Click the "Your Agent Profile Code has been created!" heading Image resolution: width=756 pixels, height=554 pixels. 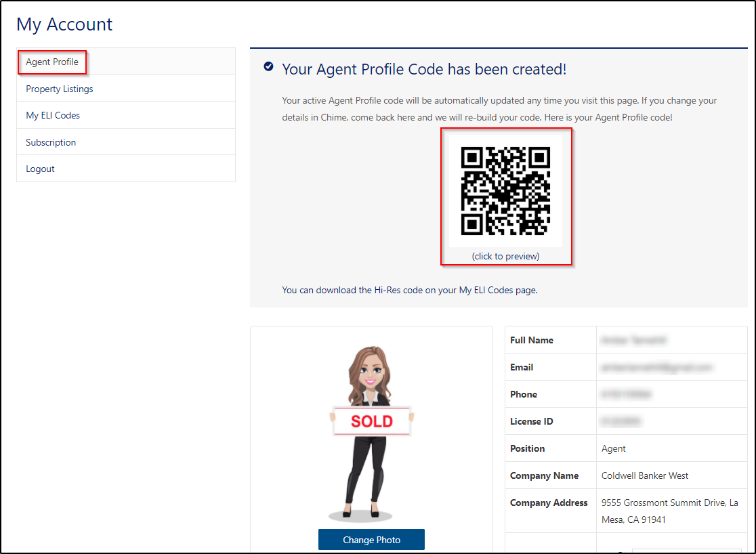(x=424, y=69)
